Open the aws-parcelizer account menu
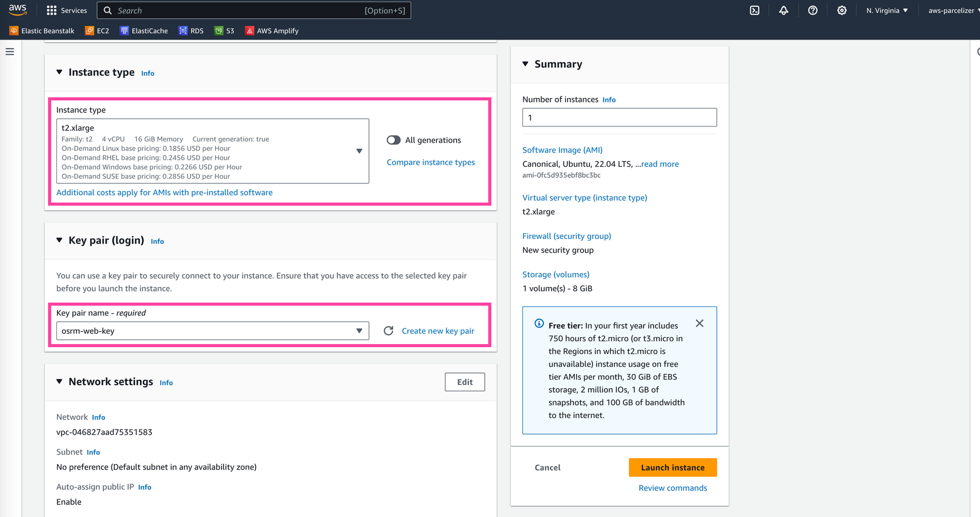Image resolution: width=980 pixels, height=517 pixels. pos(951,10)
